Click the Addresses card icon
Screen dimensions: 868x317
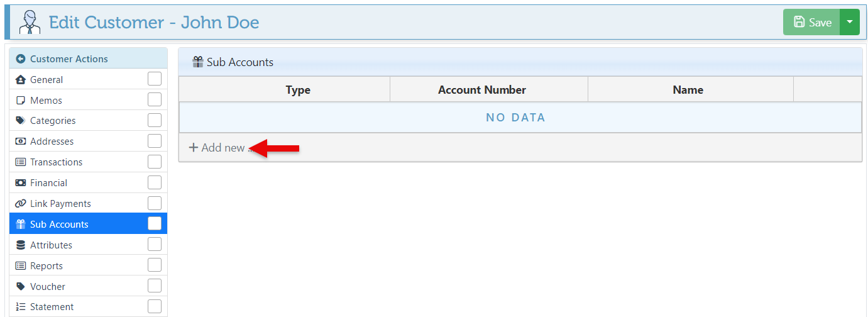[20, 142]
